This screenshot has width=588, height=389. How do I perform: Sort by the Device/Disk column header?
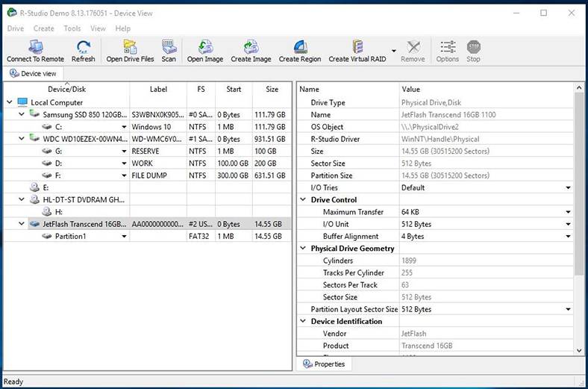coord(66,90)
